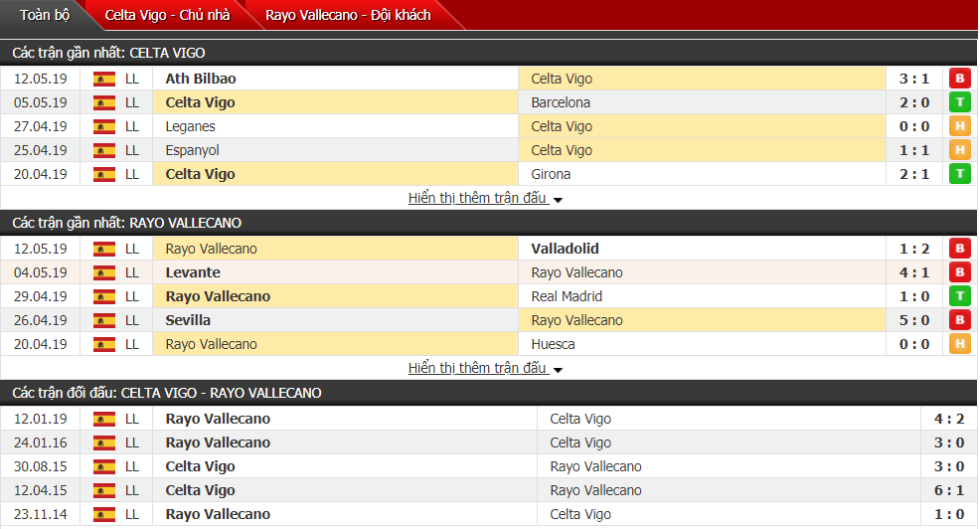Click header Các trận đối đầu: CELTA VIGO - RAYO VALLECANO
The width and height of the screenshot is (980, 529).
click(x=167, y=394)
